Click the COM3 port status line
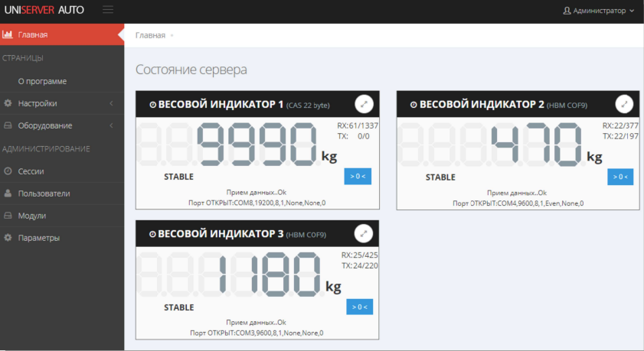The image size is (644, 351). coord(257,333)
